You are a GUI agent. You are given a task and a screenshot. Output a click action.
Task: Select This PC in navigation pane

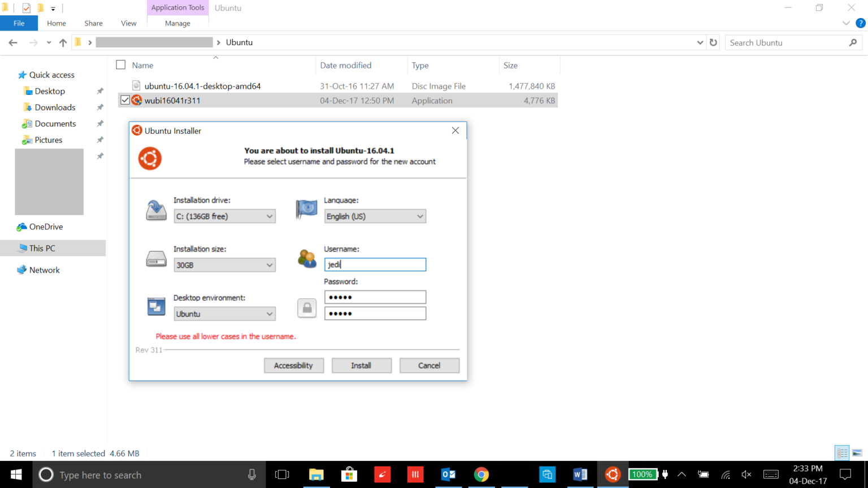click(53, 248)
